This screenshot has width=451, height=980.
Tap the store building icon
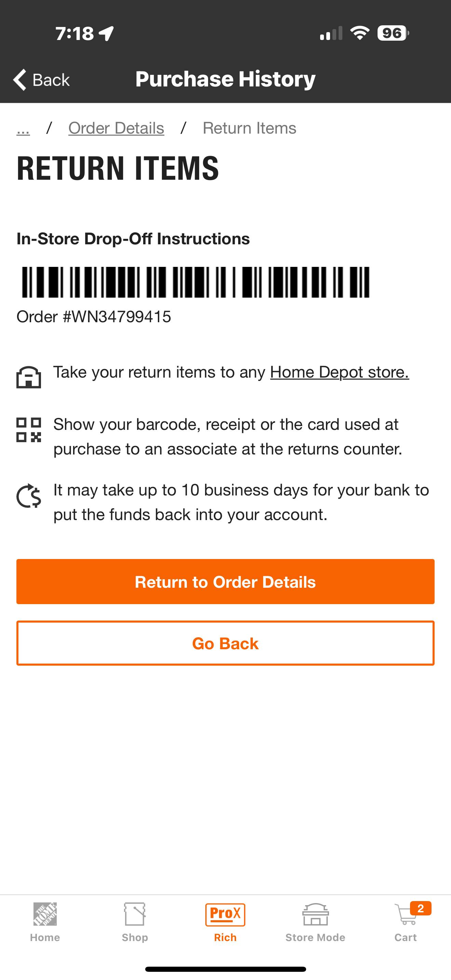click(28, 377)
